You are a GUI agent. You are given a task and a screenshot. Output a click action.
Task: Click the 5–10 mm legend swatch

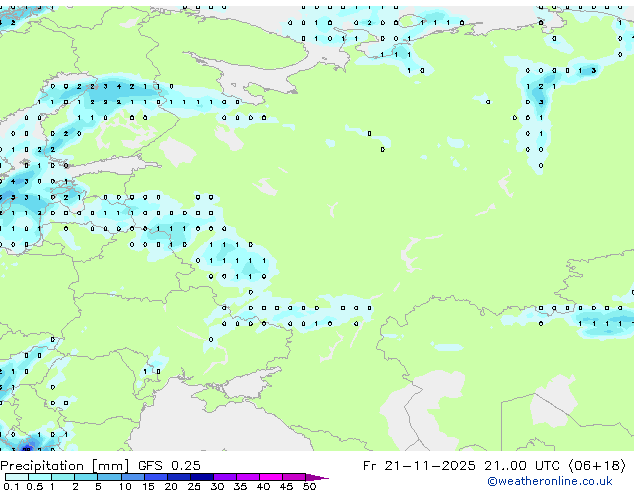coord(109,477)
